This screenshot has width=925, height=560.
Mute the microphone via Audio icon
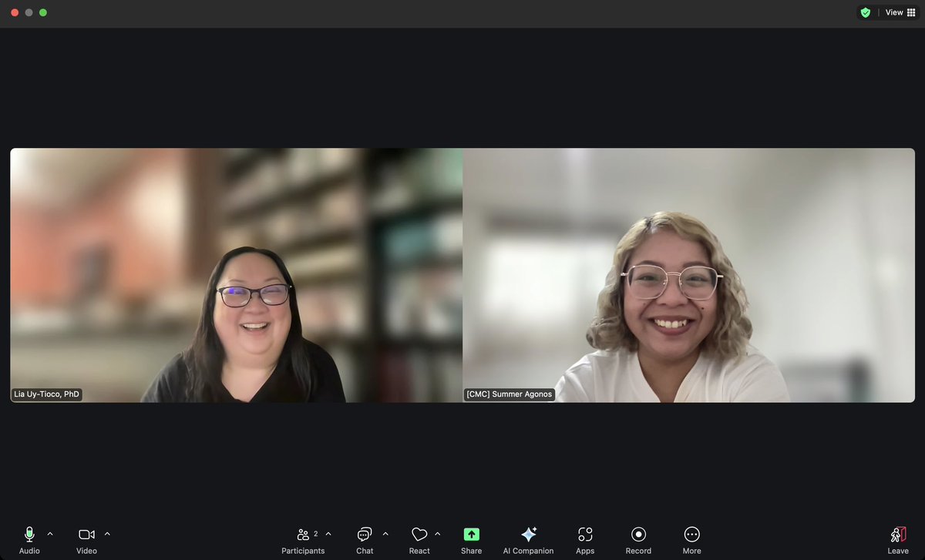tap(29, 535)
